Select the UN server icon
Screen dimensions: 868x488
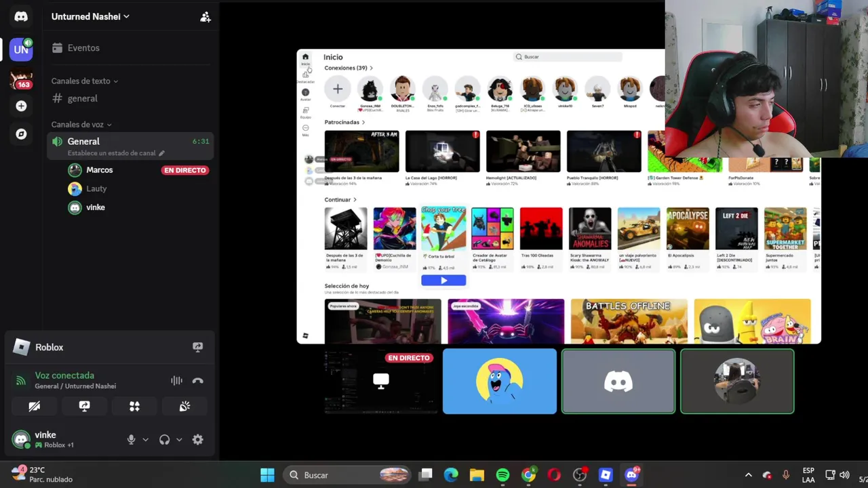[x=21, y=49]
